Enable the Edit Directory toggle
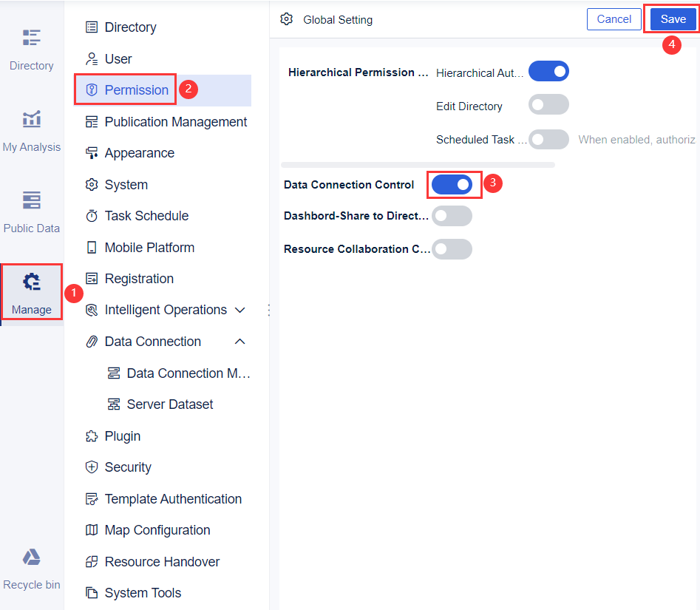The width and height of the screenshot is (700, 610). pyautogui.click(x=548, y=105)
